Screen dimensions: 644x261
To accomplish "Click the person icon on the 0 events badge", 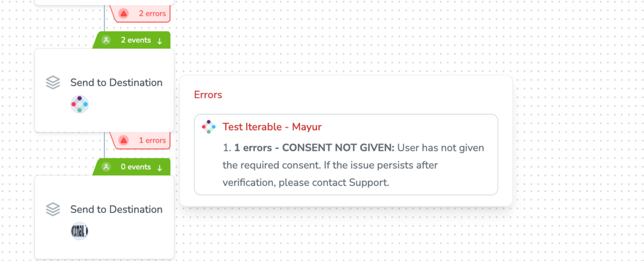I will (x=106, y=167).
